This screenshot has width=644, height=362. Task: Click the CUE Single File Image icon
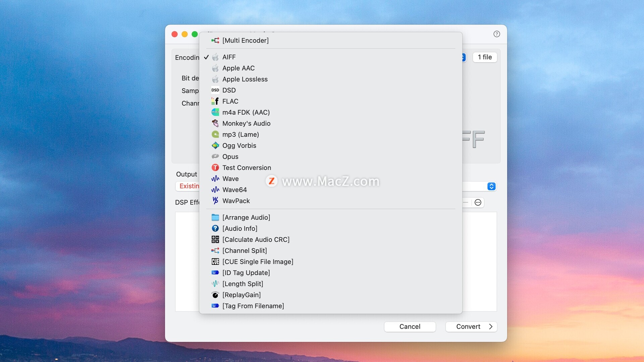[x=215, y=262]
